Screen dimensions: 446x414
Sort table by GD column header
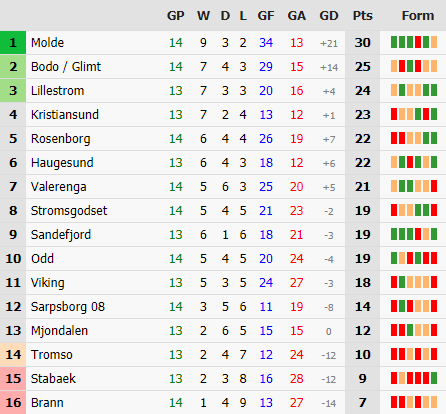point(329,16)
